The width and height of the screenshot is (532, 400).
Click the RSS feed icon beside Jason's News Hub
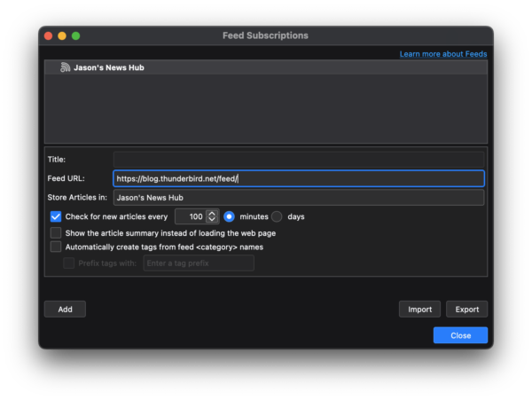click(x=65, y=67)
